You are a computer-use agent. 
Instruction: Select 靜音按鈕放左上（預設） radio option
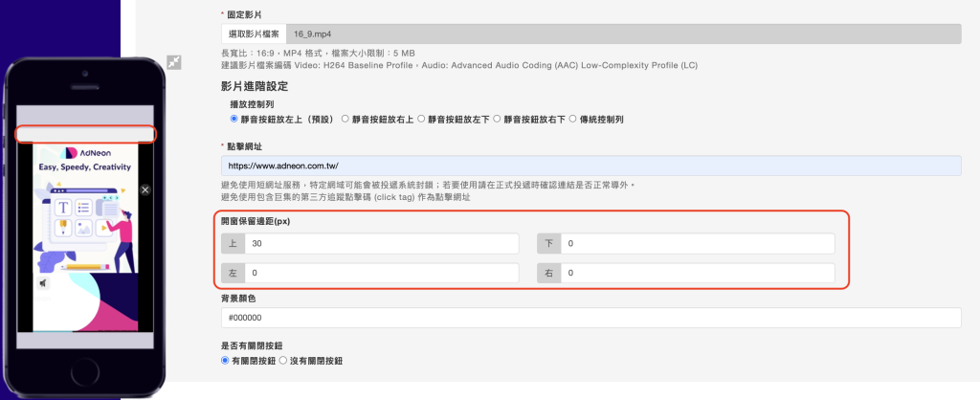pyautogui.click(x=234, y=120)
